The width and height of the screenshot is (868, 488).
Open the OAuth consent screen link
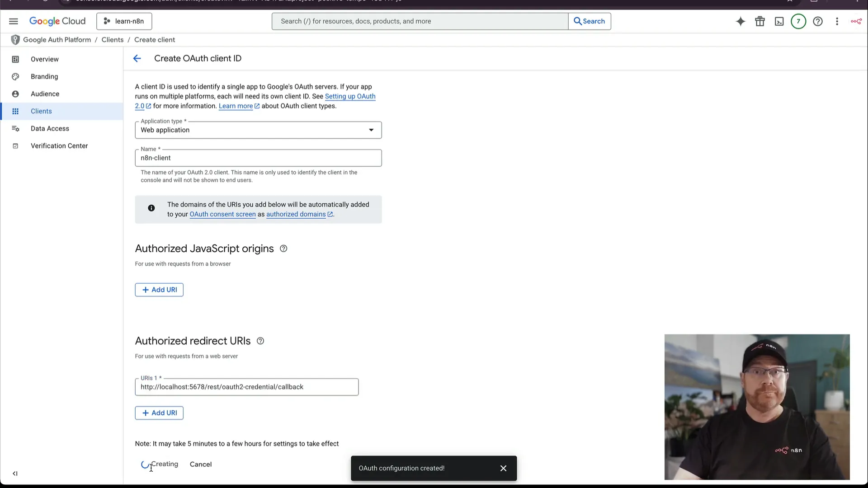223,214
